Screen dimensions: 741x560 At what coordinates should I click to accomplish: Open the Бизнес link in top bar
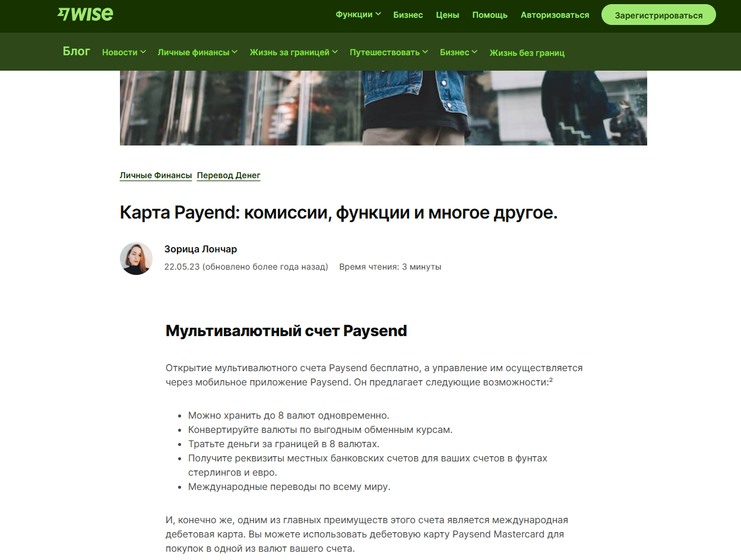[408, 15]
